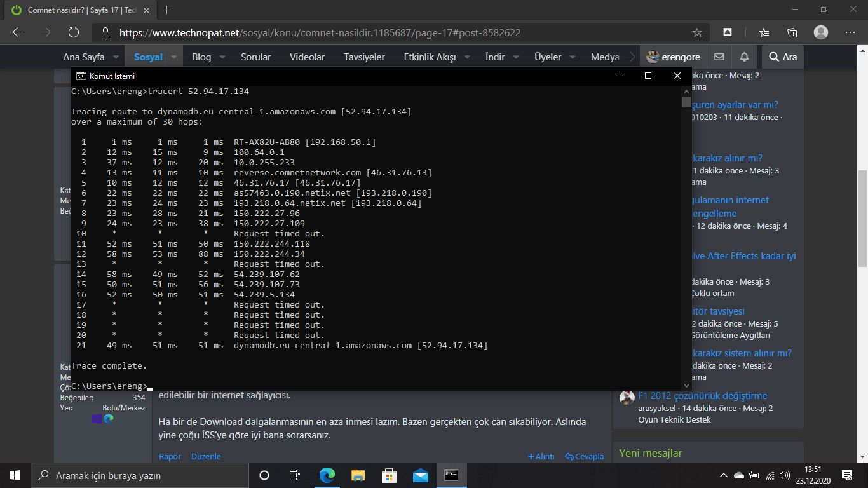Open the Sorular nav item
The width and height of the screenshot is (868, 488).
coord(255,57)
